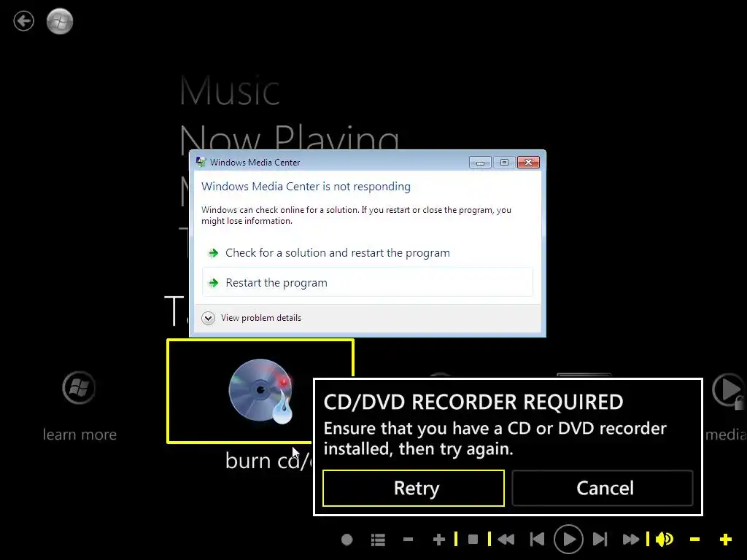Viewport: 747px width, 560px height.
Task: Click the learn more label
Action: tap(80, 435)
